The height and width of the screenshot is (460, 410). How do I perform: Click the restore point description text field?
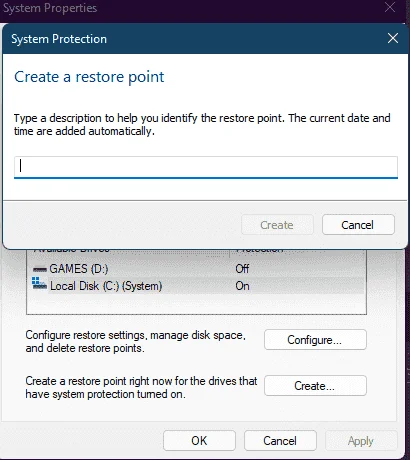point(206,167)
